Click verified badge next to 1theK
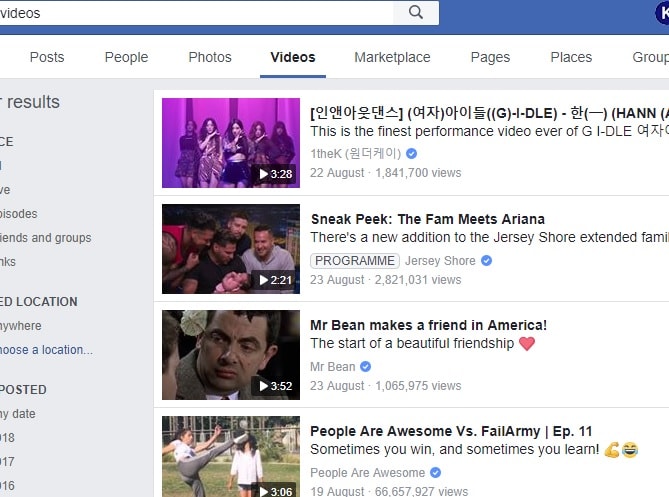The image size is (669, 497). (x=412, y=154)
